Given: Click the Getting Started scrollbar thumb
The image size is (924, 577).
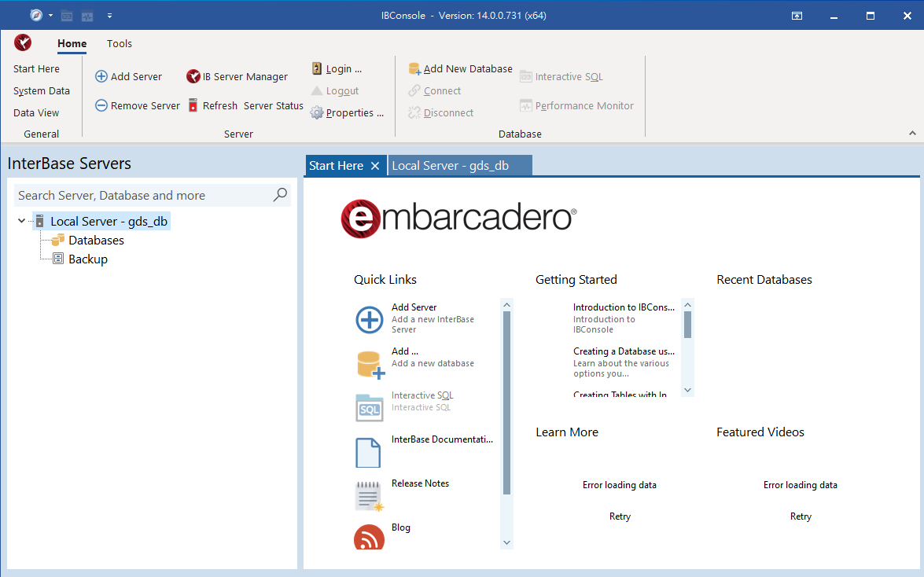Looking at the screenshot, I should 687,324.
